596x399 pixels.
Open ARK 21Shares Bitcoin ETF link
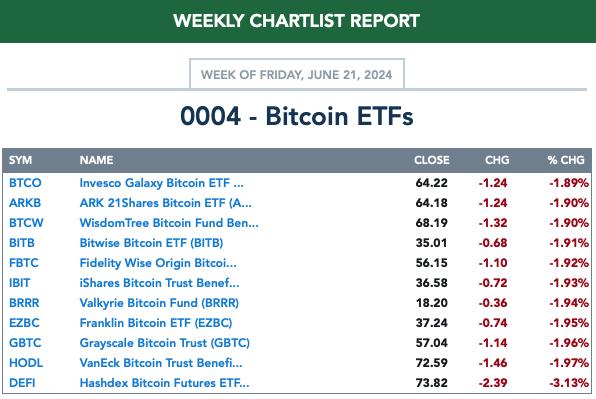click(165, 203)
